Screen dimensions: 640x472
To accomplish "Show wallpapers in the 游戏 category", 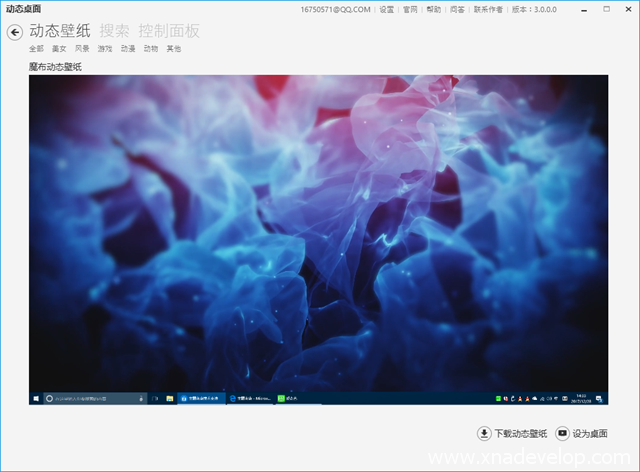I will coord(105,48).
